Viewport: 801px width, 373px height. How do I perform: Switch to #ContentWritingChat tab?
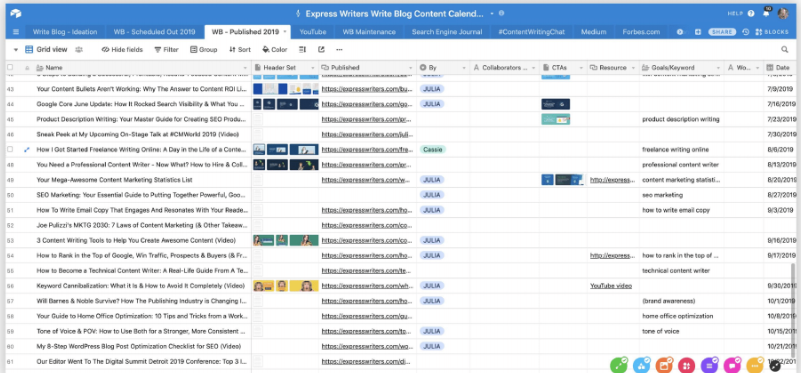[532, 32]
